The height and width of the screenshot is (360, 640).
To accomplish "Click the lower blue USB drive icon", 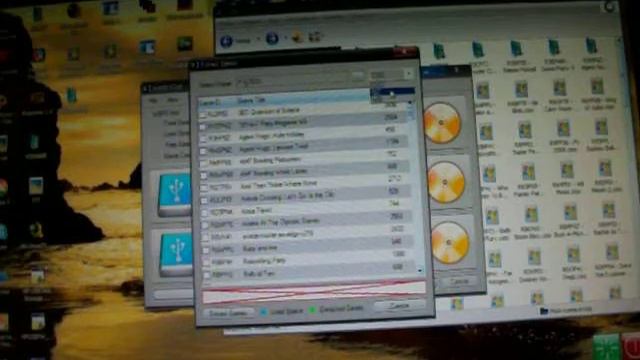I will tap(176, 254).
